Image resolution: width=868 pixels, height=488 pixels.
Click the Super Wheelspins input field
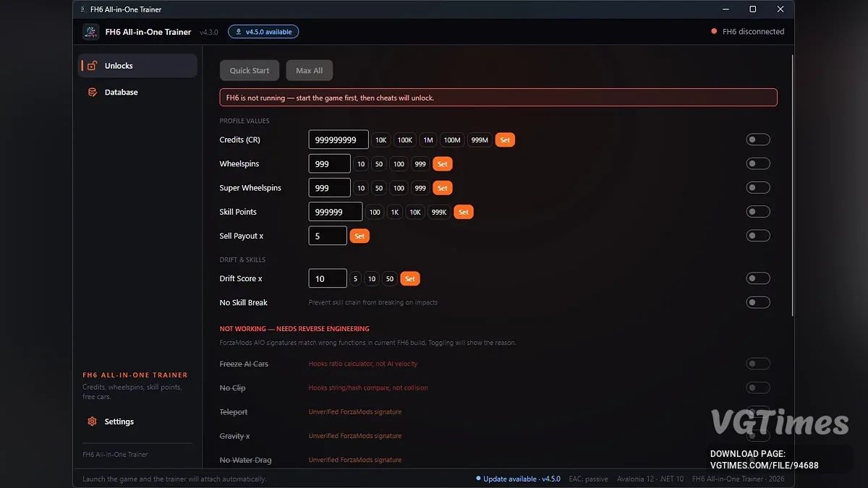330,188
